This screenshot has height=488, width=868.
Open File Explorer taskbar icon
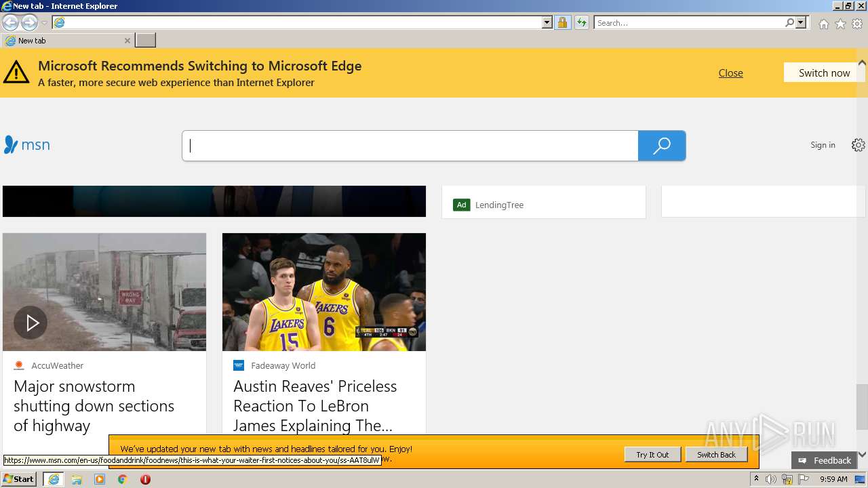tap(77, 479)
